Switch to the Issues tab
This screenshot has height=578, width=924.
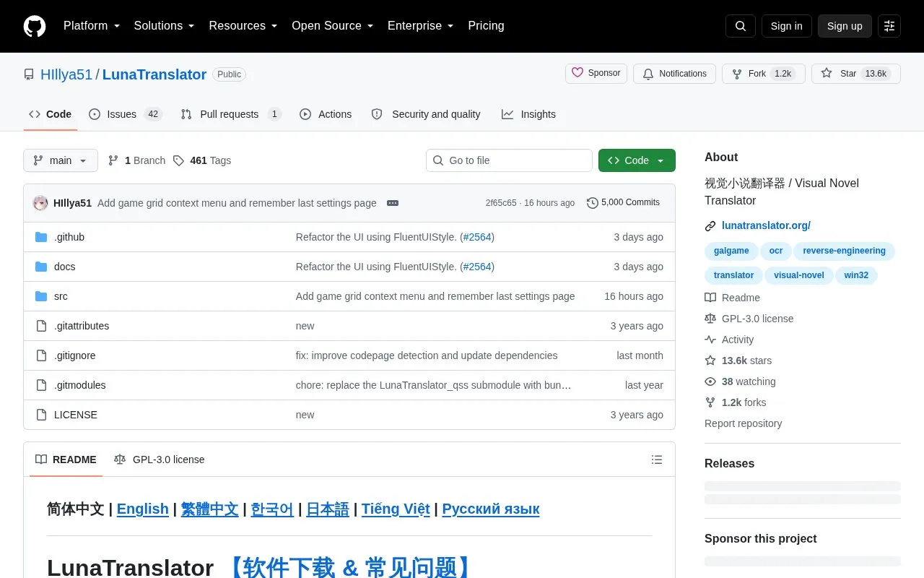click(x=125, y=114)
